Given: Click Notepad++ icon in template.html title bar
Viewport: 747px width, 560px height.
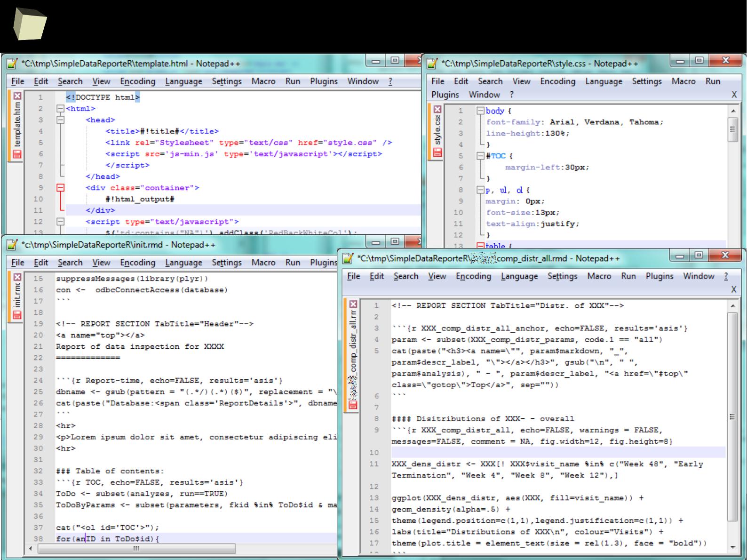Looking at the screenshot, I should (12, 64).
